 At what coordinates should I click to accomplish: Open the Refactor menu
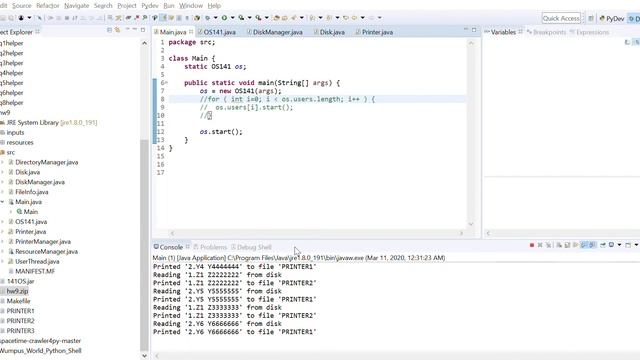[x=48, y=6]
